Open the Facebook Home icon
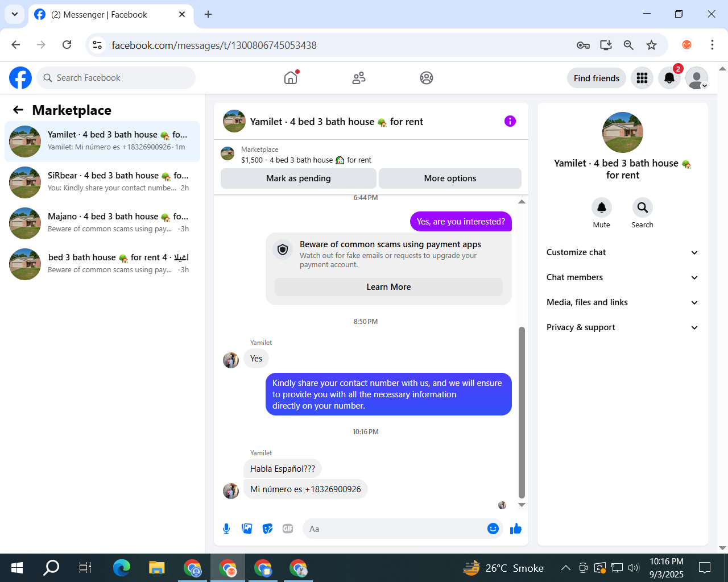The height and width of the screenshot is (582, 728). 291,78
